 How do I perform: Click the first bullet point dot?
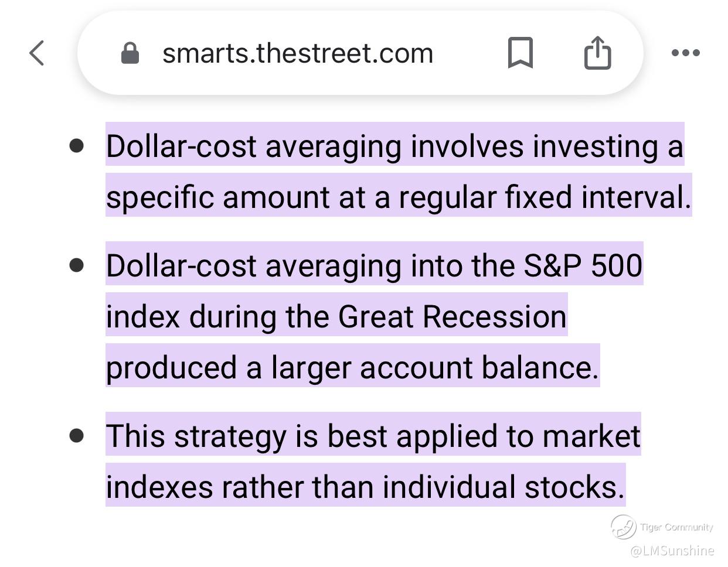(x=76, y=145)
